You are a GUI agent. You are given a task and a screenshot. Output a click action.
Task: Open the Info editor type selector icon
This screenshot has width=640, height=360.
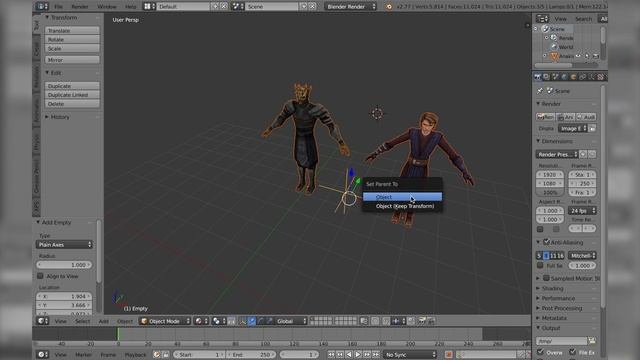tap(42, 6)
